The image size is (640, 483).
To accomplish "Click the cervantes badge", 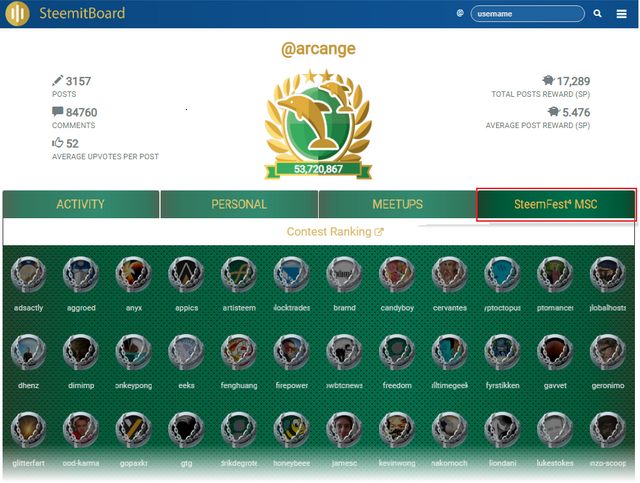I will tap(449, 274).
